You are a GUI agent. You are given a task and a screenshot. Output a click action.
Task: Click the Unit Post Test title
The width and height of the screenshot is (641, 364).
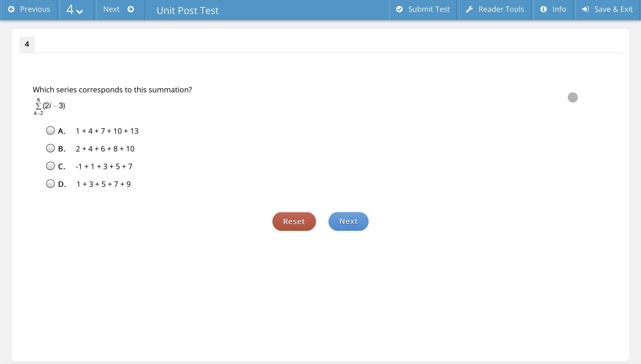pos(187,10)
